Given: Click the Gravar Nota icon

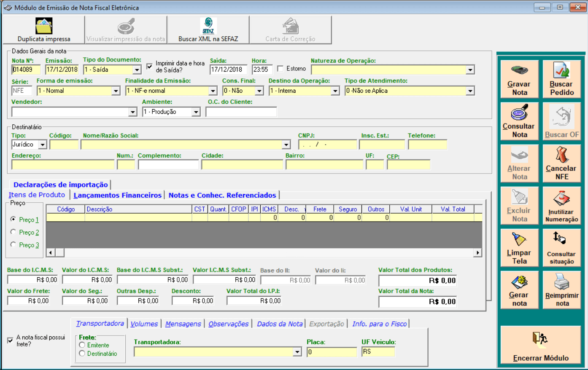Looking at the screenshot, I should tap(519, 70).
